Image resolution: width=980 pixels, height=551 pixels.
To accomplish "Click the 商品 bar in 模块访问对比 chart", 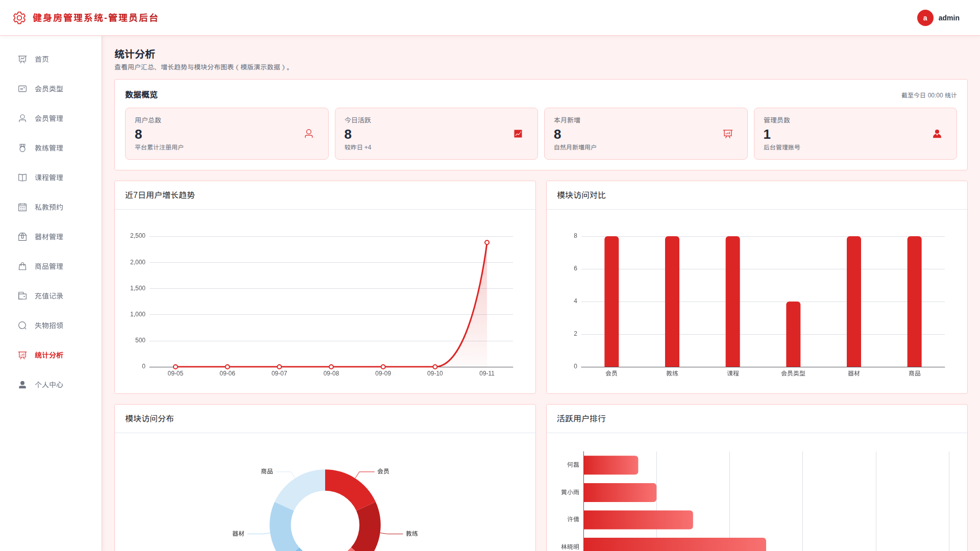I will click(915, 302).
